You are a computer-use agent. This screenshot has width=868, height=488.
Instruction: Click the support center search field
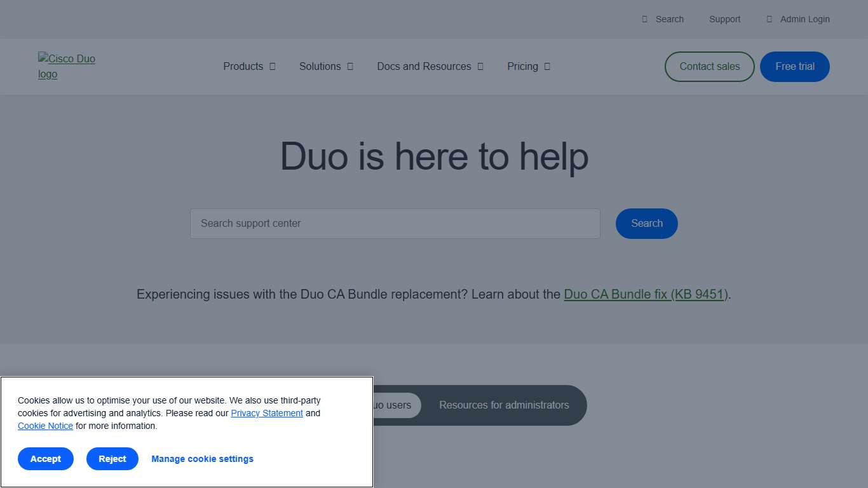[x=394, y=224]
